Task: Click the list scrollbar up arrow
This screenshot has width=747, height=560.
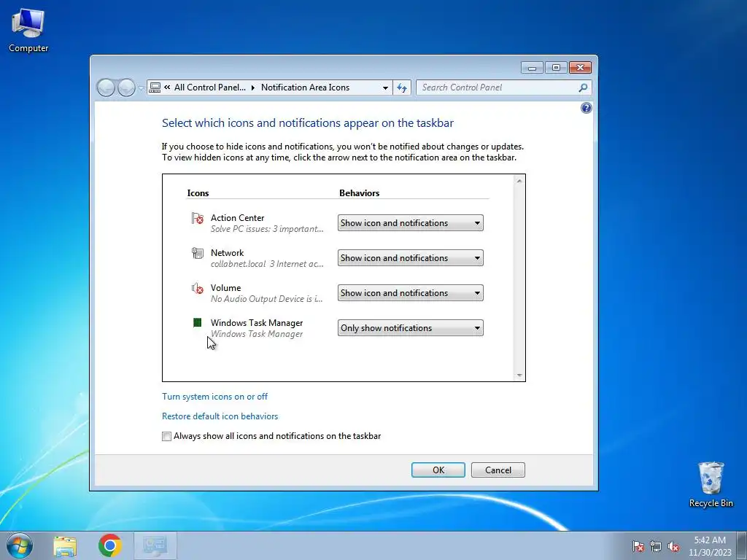Action: (x=519, y=181)
